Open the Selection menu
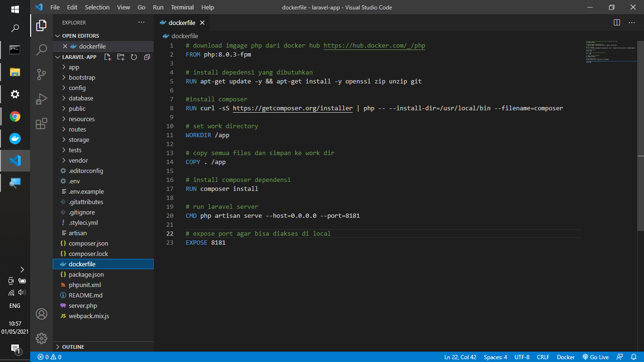This screenshot has width=644, height=362. click(97, 7)
